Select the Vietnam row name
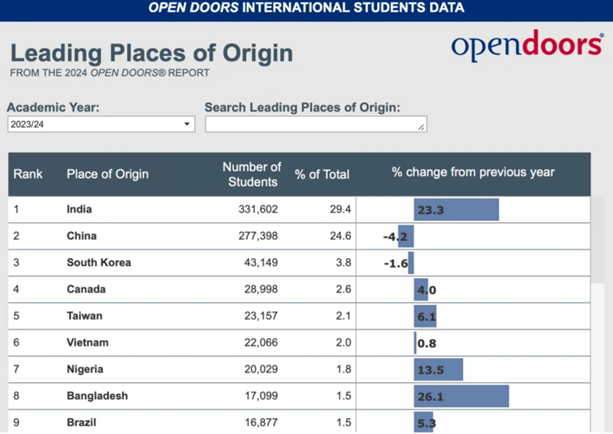This screenshot has height=434, width=613. tap(88, 343)
